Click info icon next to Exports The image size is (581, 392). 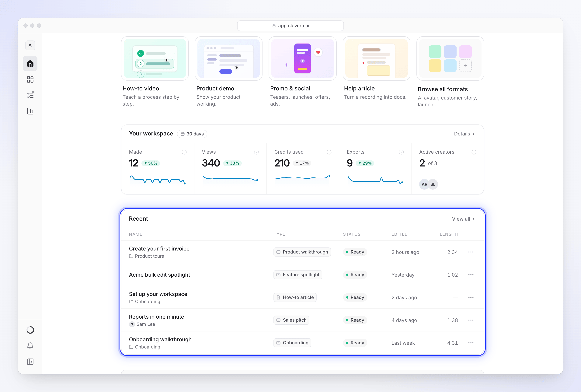[401, 152]
